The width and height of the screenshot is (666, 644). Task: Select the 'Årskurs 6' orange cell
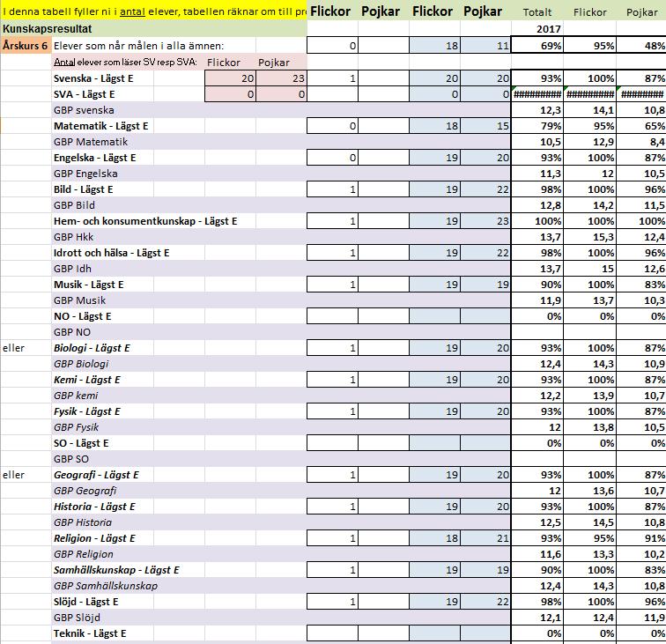[x=26, y=46]
